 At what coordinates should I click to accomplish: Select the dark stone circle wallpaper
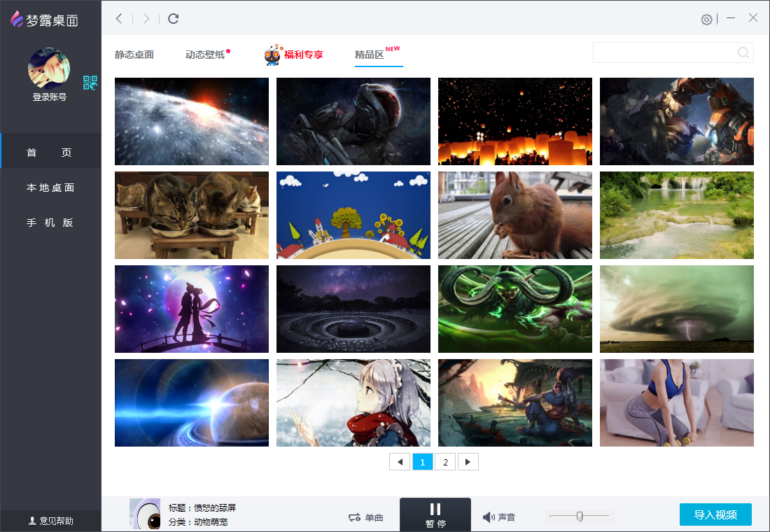353,309
